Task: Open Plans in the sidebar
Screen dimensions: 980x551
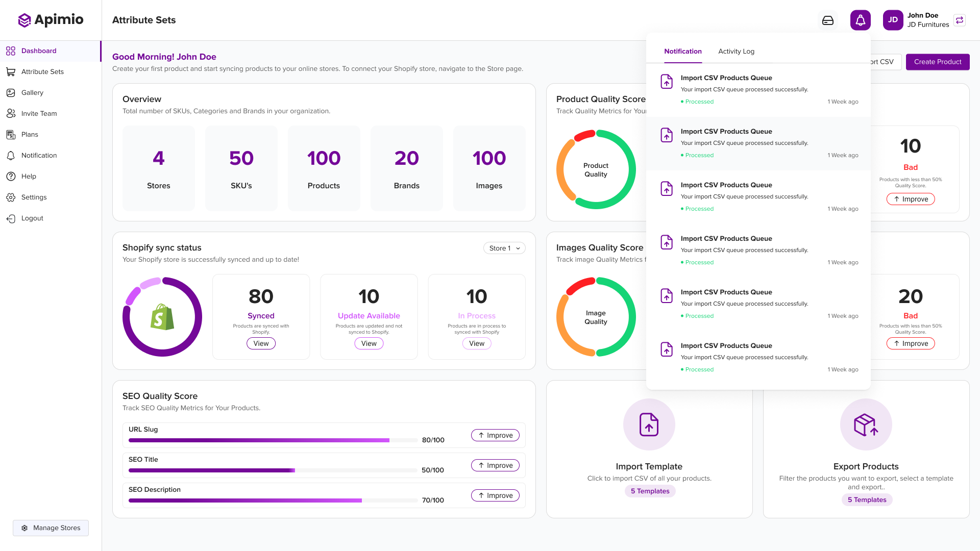Action: coord(51,135)
